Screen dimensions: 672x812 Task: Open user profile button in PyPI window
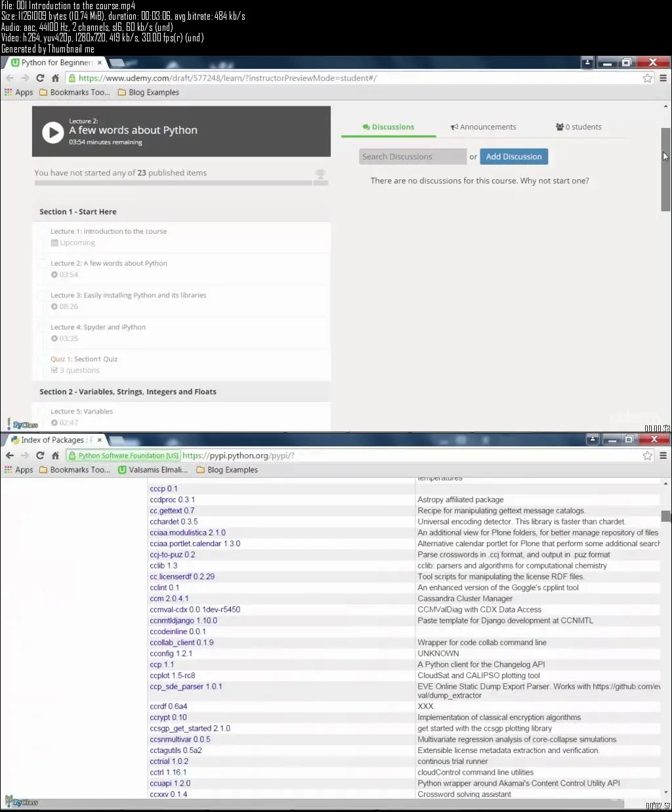(x=593, y=439)
